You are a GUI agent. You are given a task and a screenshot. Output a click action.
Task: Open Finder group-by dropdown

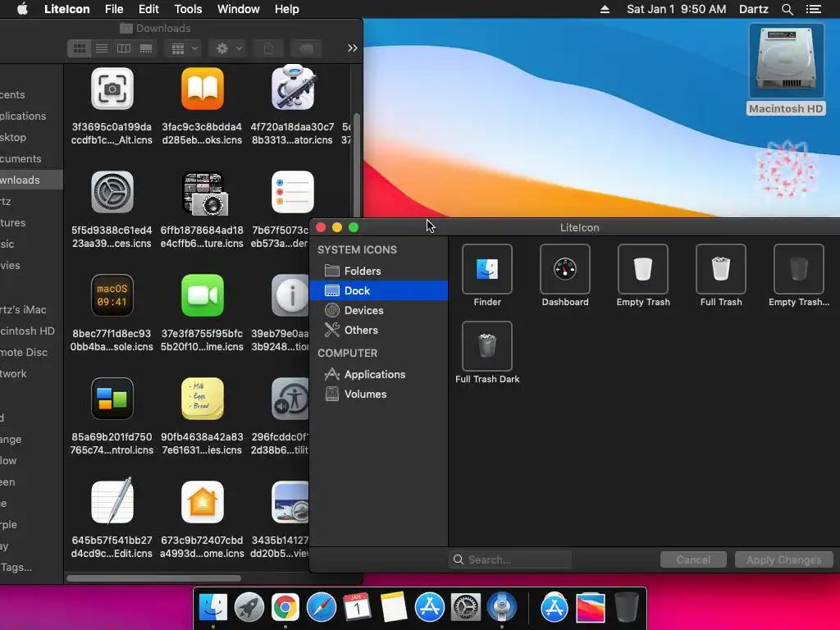pyautogui.click(x=184, y=48)
